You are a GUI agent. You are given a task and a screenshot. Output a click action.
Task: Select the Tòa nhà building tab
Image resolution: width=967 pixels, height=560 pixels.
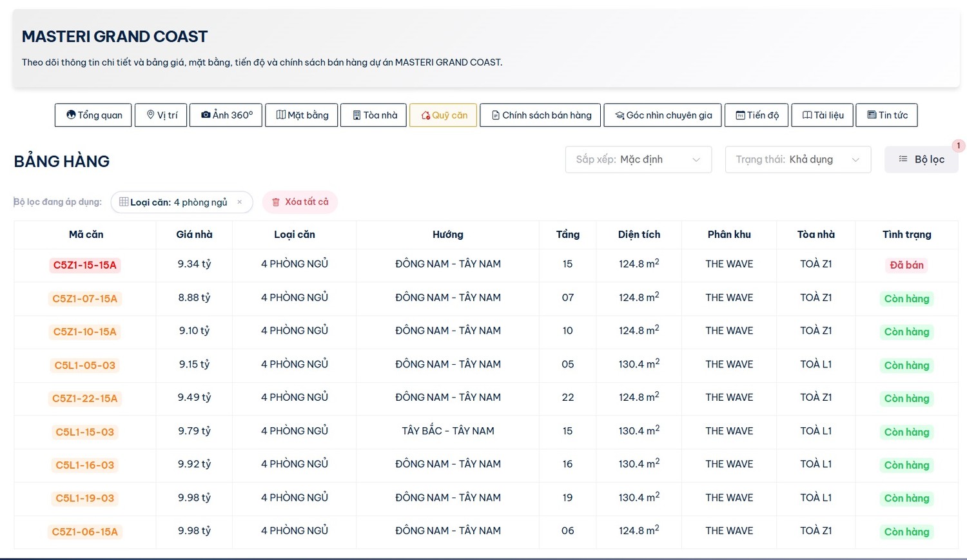click(374, 115)
